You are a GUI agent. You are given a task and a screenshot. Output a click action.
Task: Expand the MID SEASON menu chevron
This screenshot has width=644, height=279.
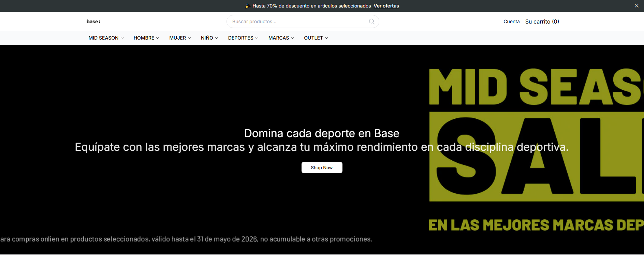[122, 38]
